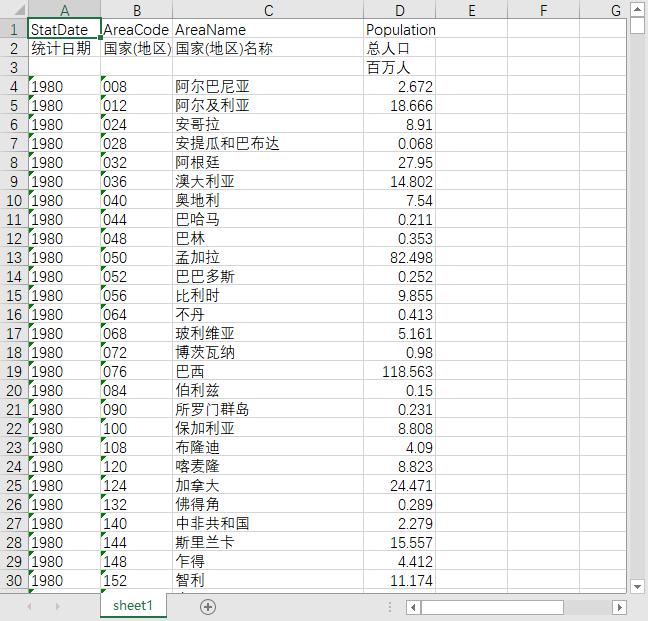Select the 澳大利亚 cell
The height and width of the screenshot is (621, 648).
268,181
